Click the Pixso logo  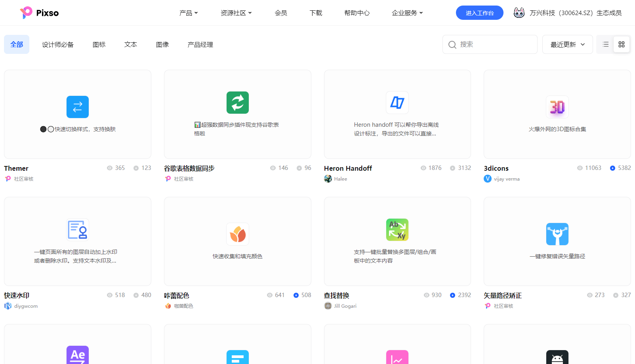click(39, 13)
